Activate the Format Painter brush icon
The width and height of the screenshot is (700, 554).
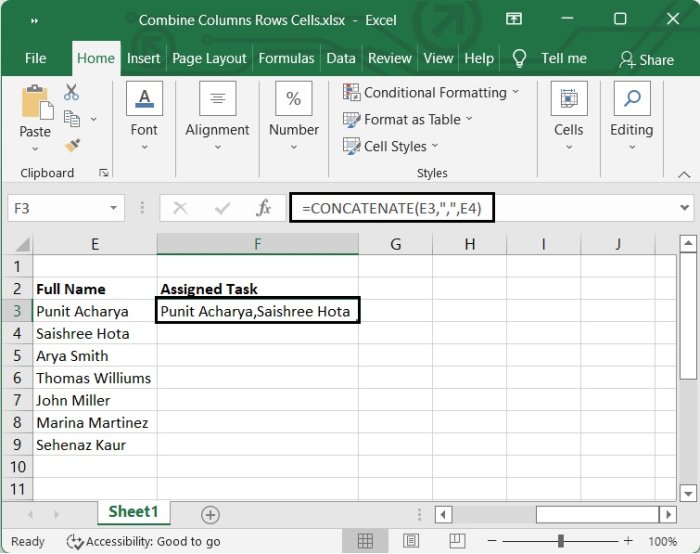pyautogui.click(x=72, y=145)
